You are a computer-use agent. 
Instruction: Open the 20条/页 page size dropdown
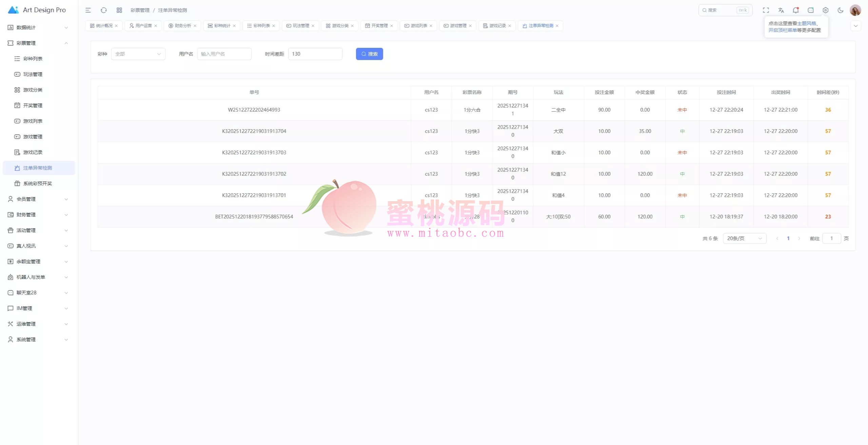(744, 238)
